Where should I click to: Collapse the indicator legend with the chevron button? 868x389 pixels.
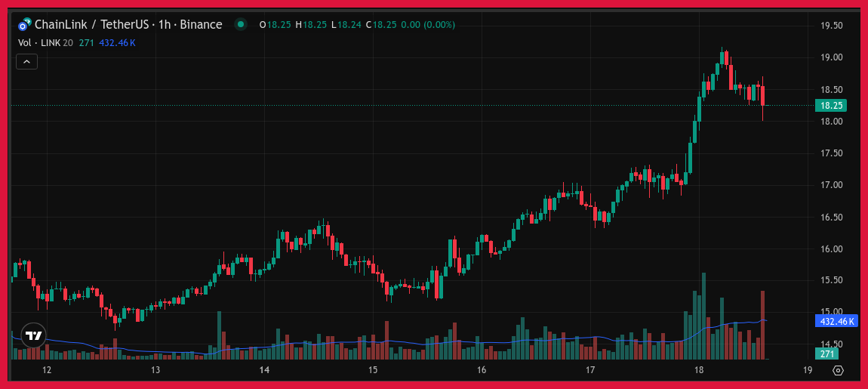coord(26,61)
